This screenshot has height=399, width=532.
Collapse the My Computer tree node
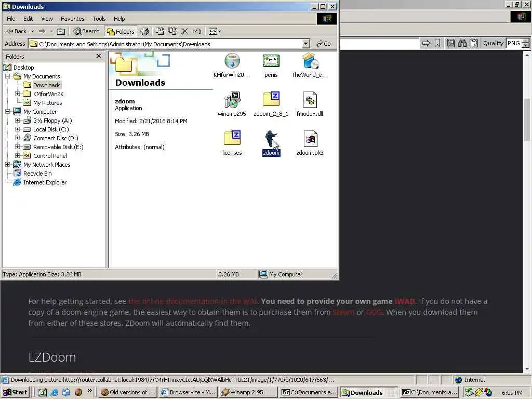(7, 112)
